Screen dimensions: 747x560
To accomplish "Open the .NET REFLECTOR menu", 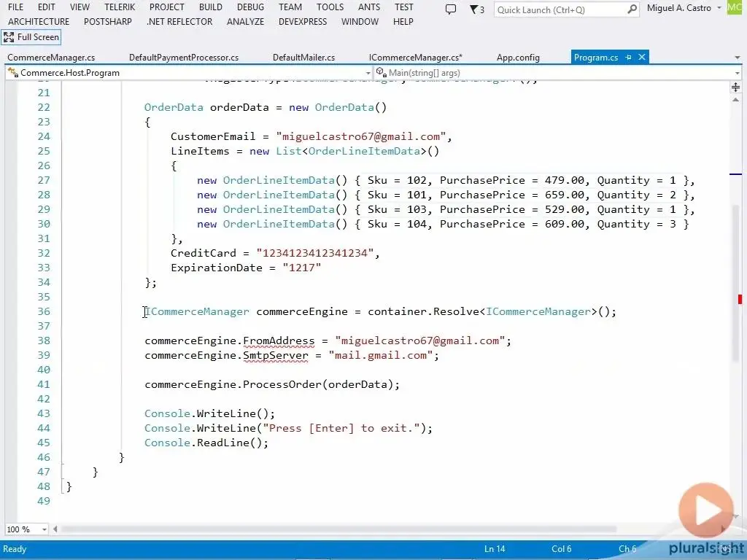I will point(179,21).
